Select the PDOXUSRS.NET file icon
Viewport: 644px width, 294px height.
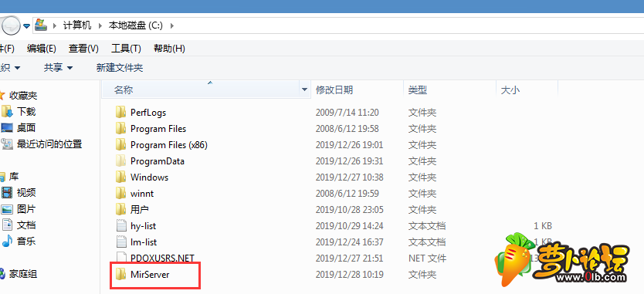tap(120, 258)
